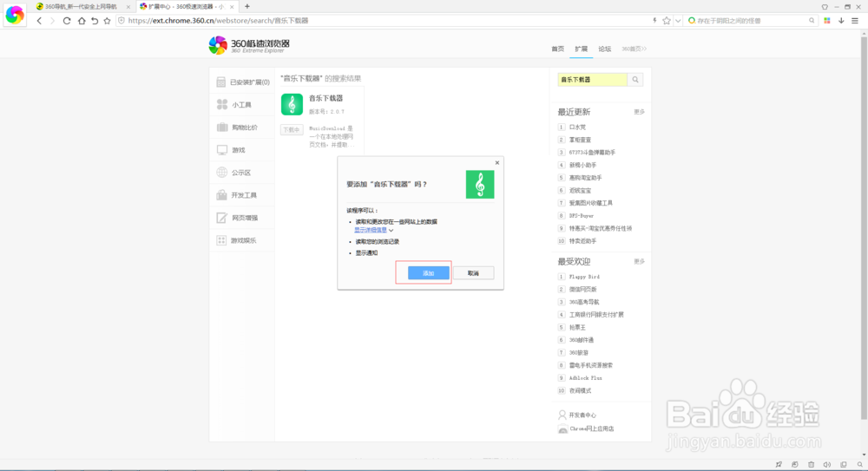
Task: Click the status bar trash icon
Action: pyautogui.click(x=811, y=465)
